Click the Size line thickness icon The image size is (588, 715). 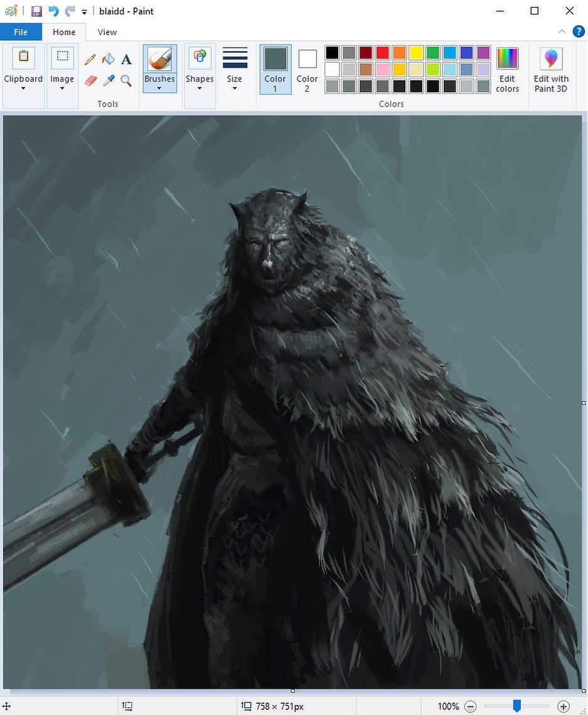coord(235,58)
